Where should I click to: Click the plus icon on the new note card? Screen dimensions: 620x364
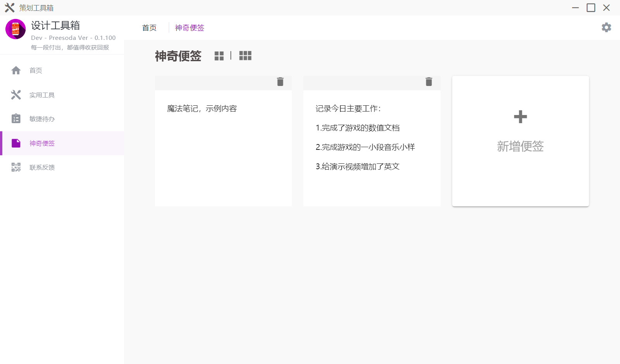[x=520, y=117]
